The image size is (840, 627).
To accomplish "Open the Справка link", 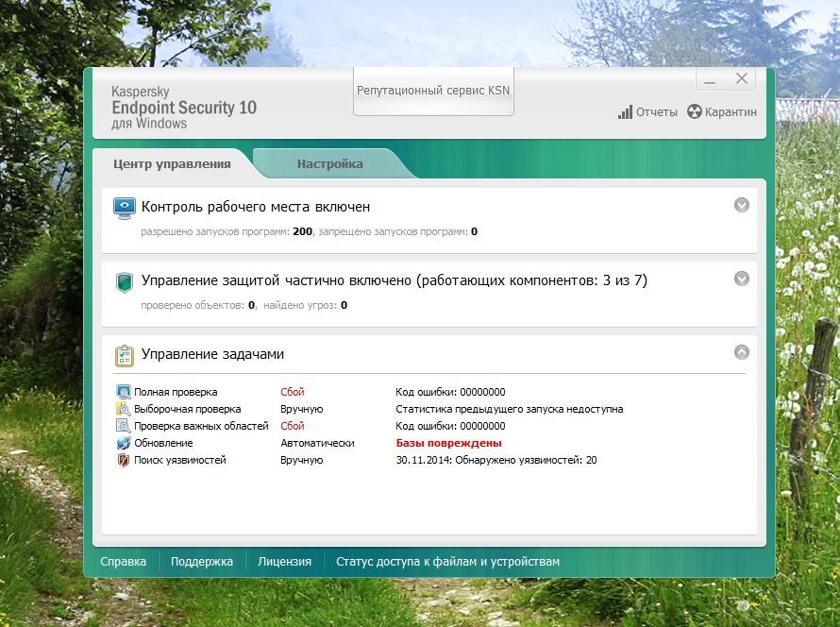I will click(124, 562).
